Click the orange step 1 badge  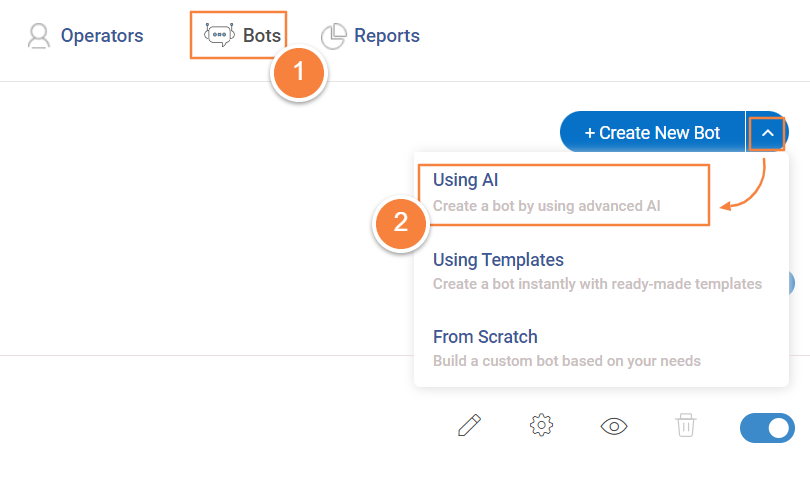[x=299, y=73]
